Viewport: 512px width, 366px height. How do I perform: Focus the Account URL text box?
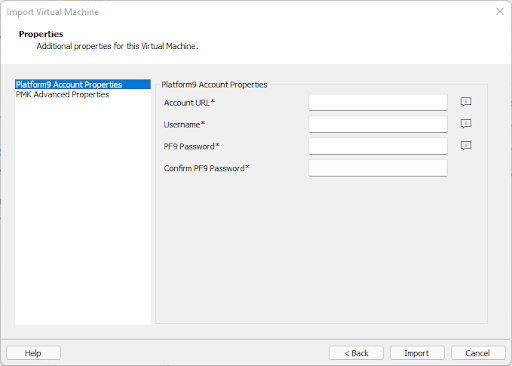point(378,102)
